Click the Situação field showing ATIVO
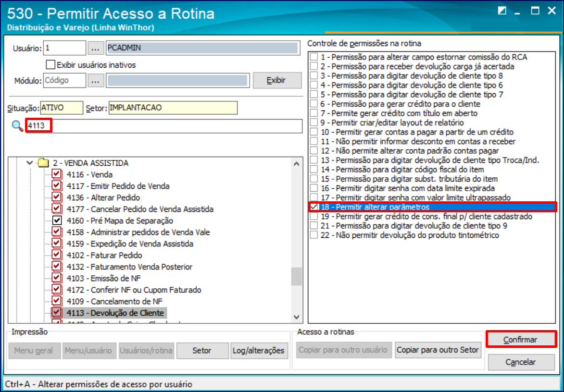The width and height of the screenshot is (564, 392). click(62, 108)
